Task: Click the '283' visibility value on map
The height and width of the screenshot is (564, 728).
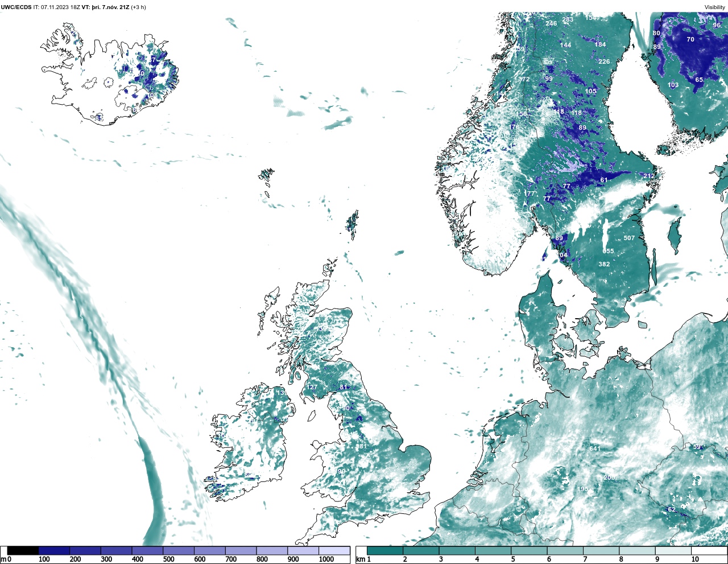Action: pos(568,19)
